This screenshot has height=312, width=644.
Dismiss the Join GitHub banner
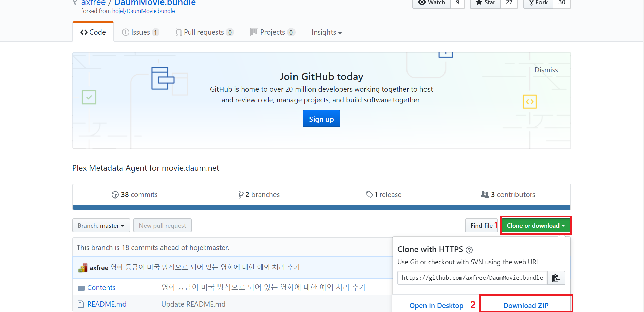click(546, 70)
